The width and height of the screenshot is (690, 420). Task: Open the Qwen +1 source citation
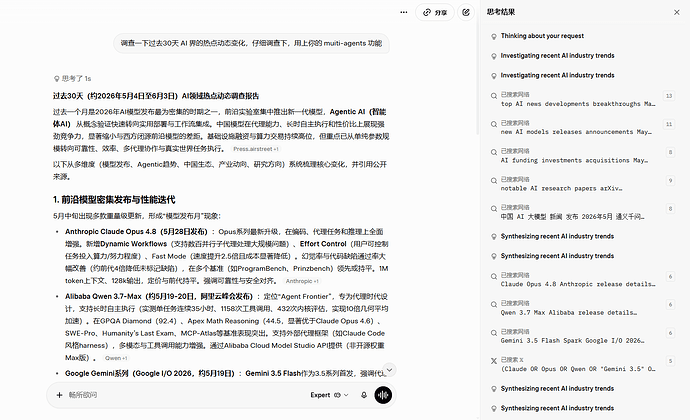pos(116,358)
